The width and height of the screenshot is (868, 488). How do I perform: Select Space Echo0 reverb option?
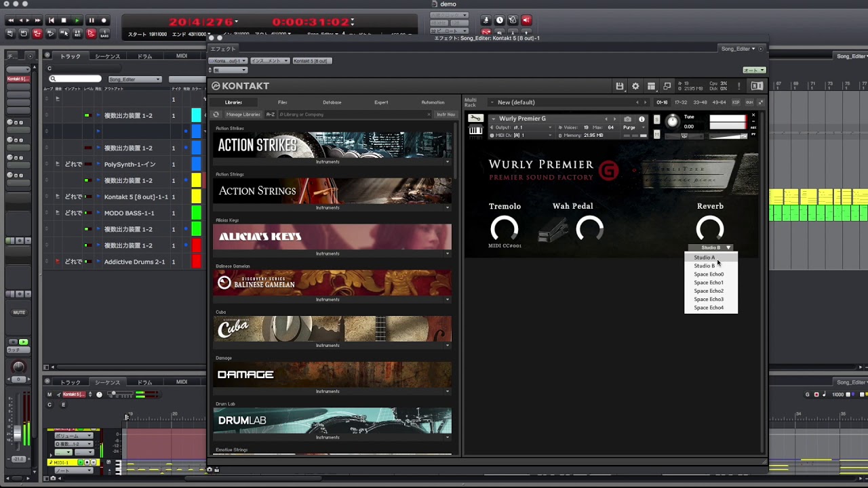711,274
